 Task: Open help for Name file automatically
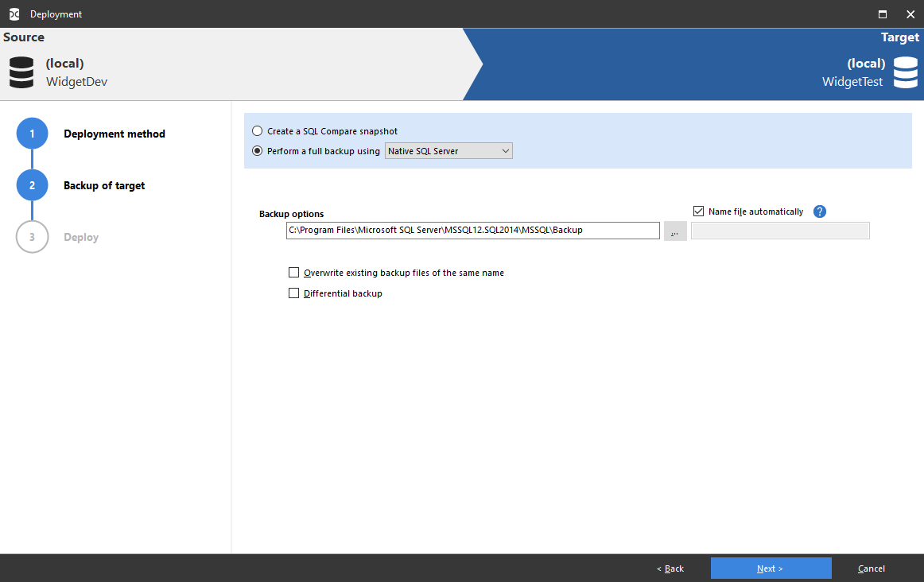point(820,211)
